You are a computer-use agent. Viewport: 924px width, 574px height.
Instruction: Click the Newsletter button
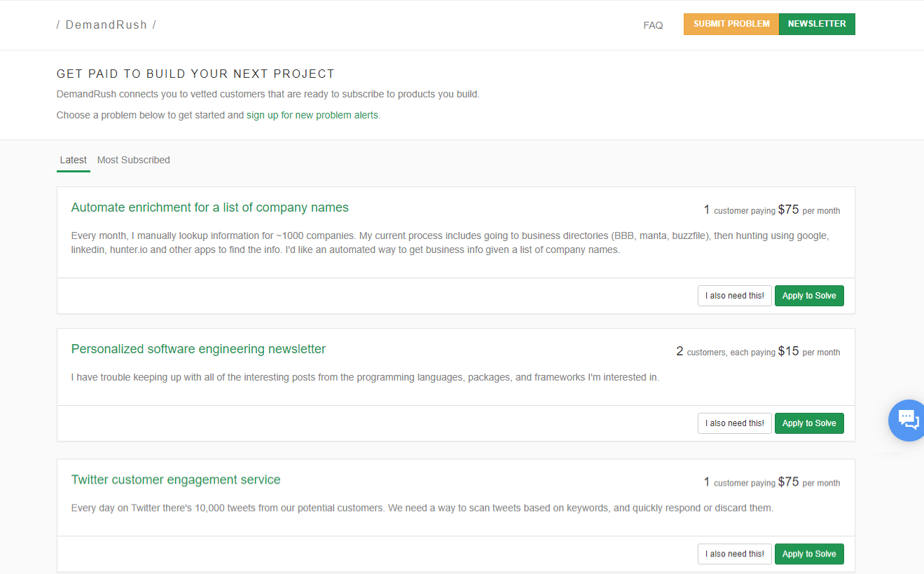(x=817, y=24)
